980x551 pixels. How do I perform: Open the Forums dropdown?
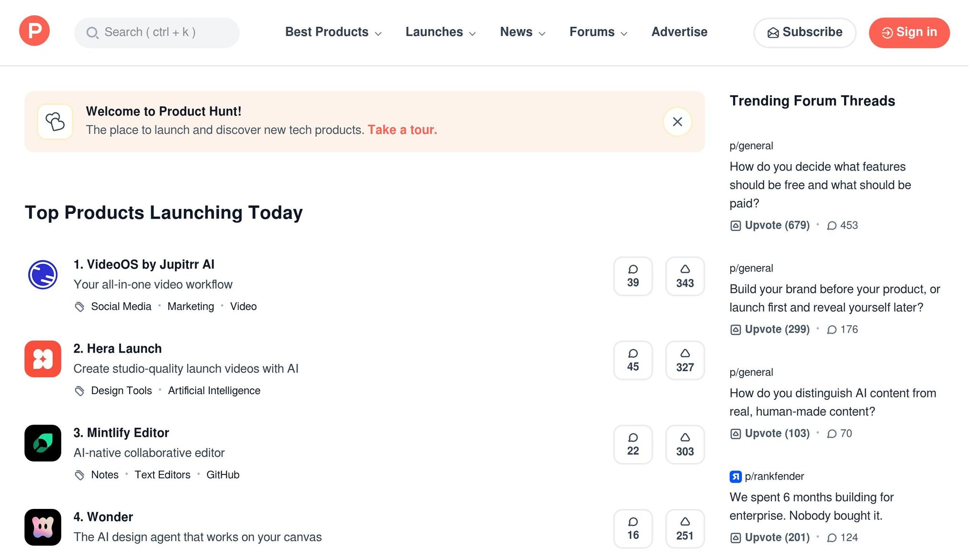[x=598, y=32]
